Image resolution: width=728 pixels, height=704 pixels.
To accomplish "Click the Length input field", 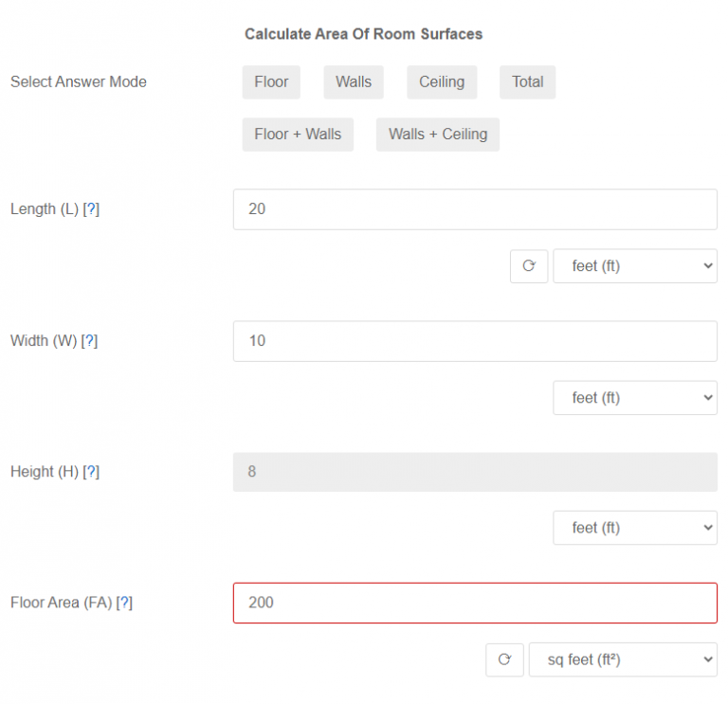I will point(475,209).
